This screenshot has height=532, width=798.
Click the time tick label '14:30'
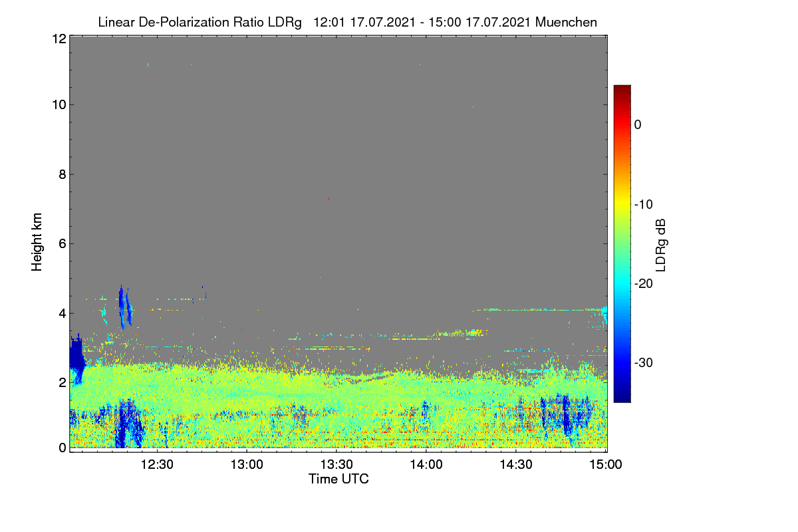coord(515,465)
